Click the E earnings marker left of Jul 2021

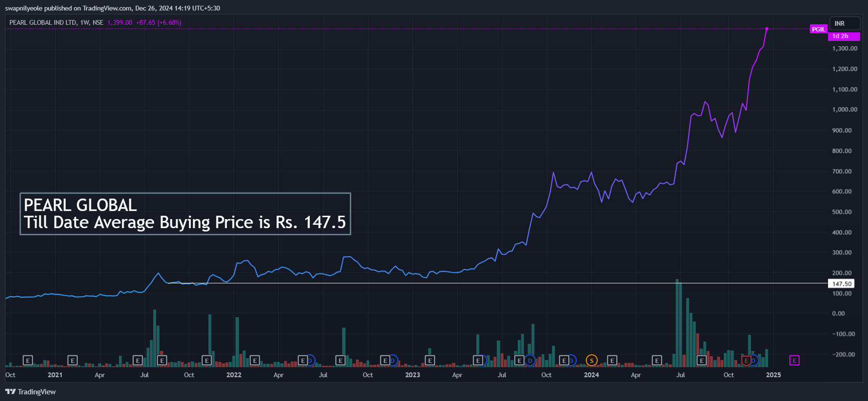coord(138,361)
